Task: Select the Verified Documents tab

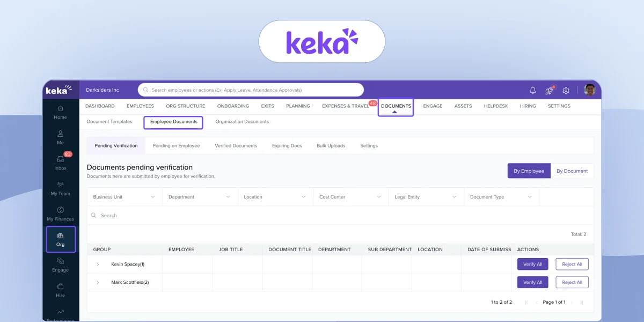Action: coord(236,145)
